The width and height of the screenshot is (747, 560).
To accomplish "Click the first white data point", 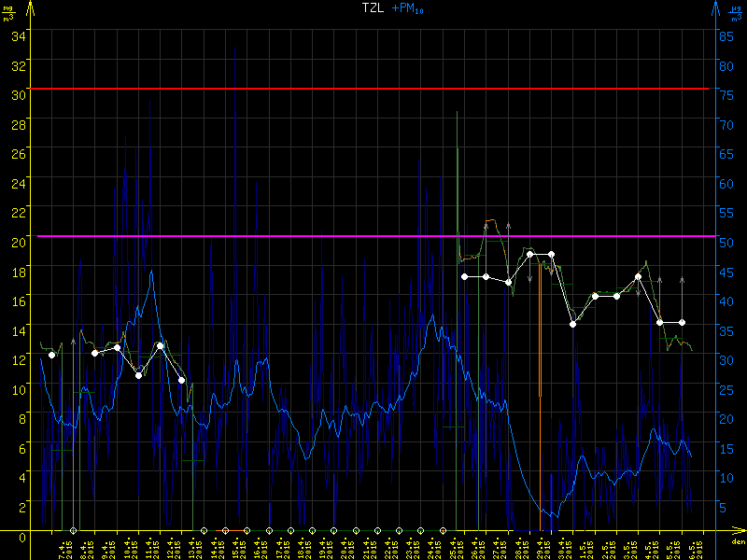I will coord(51,355).
